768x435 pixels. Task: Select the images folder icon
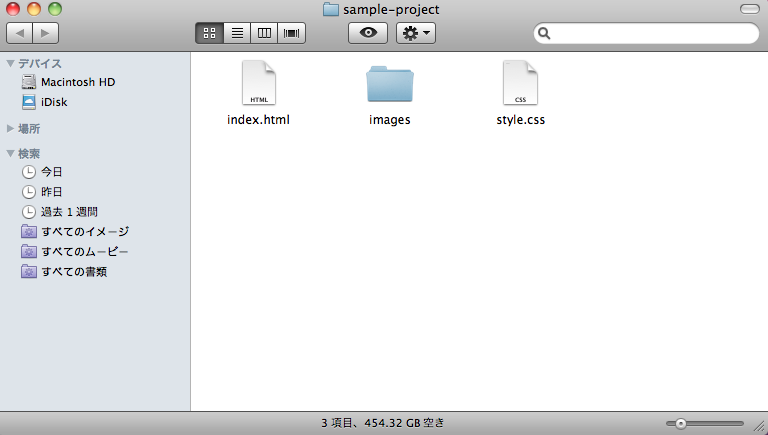click(x=390, y=84)
